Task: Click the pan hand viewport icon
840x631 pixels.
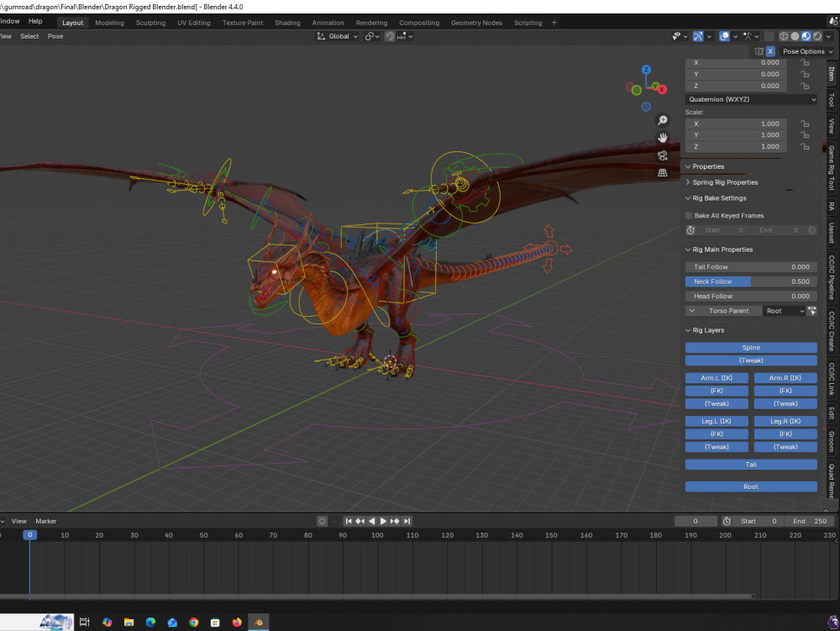Action: click(x=663, y=138)
